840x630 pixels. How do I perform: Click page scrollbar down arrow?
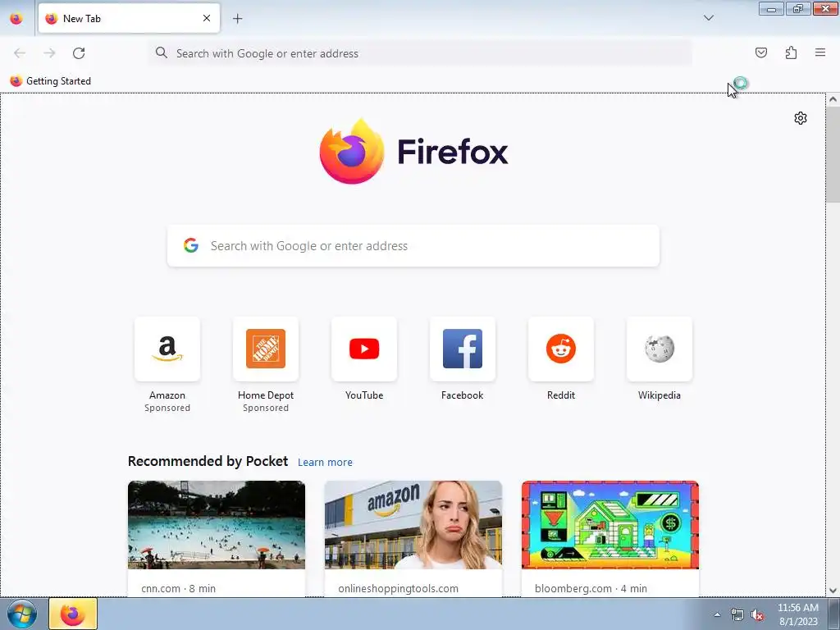(833, 591)
